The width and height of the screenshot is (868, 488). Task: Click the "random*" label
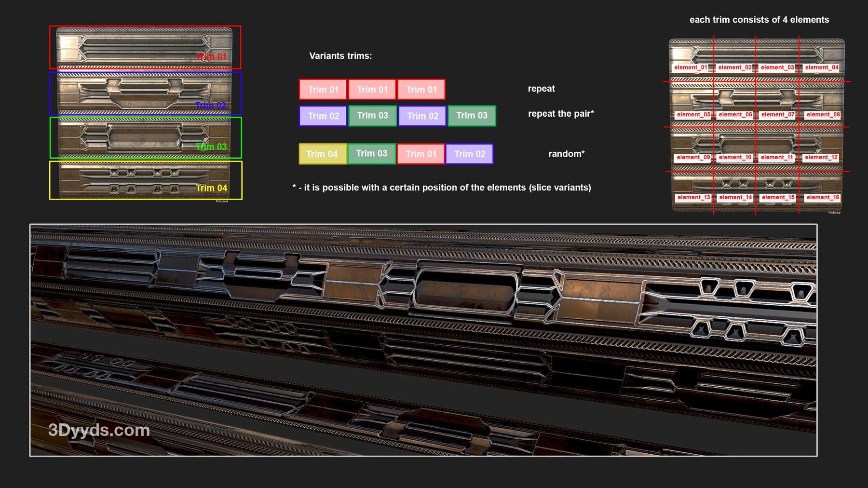(x=566, y=154)
